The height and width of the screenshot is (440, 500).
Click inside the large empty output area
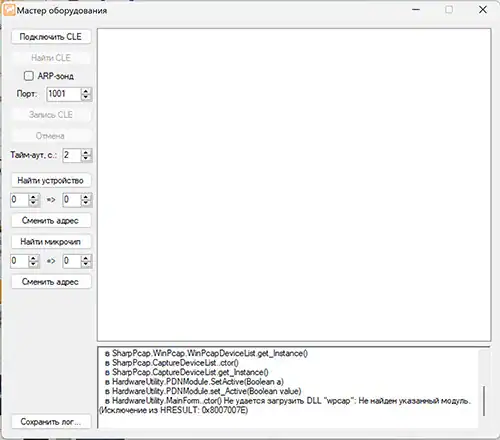[294, 185]
